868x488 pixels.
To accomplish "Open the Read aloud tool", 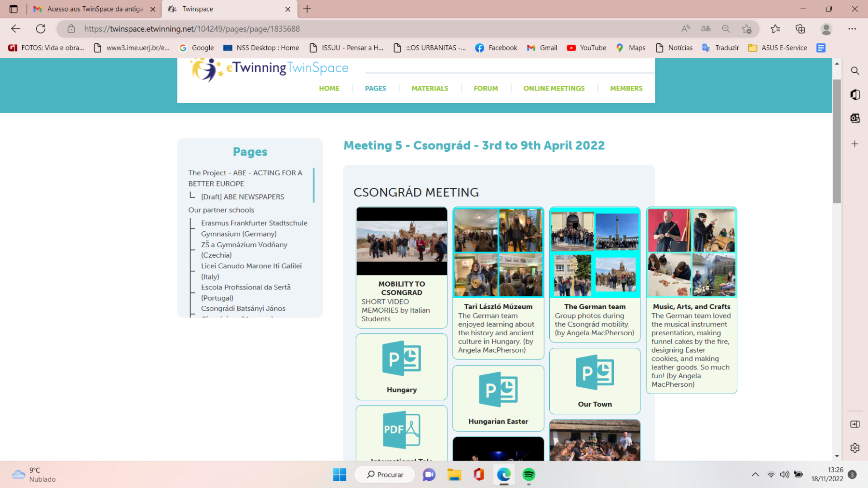I will coord(685,29).
